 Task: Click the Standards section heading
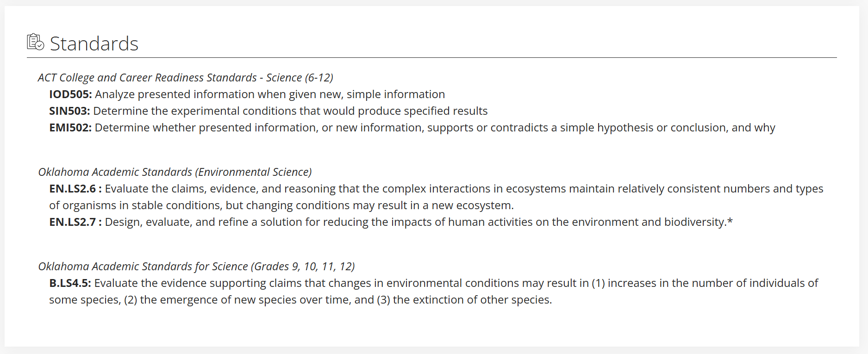pos(94,44)
